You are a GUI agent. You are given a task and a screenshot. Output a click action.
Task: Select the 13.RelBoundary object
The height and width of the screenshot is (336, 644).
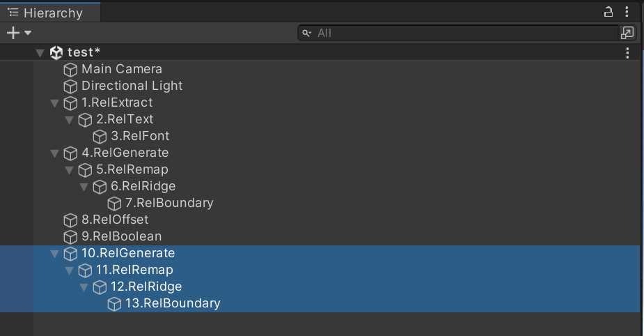point(173,303)
